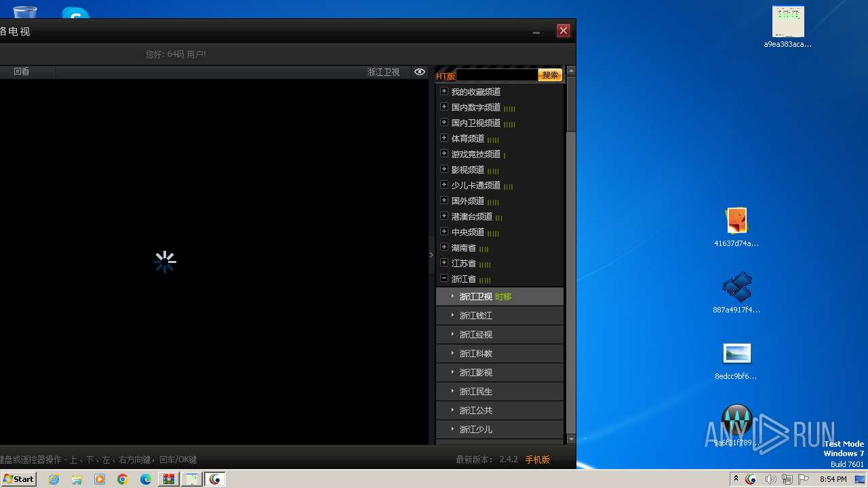This screenshot has width=868, height=488.
Task: Click the channel list scrollbar up arrow
Action: [x=571, y=71]
